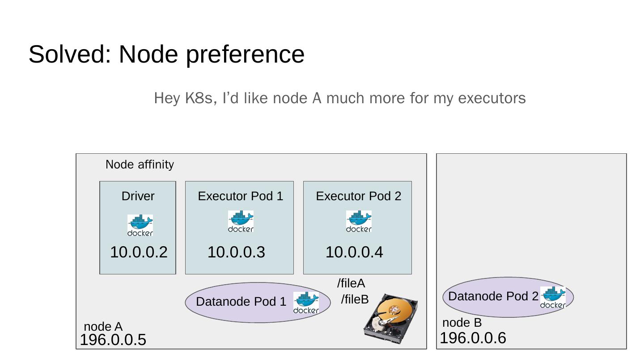Select IP address 10.0.0.3
This screenshot has height=362, width=644.
click(236, 252)
